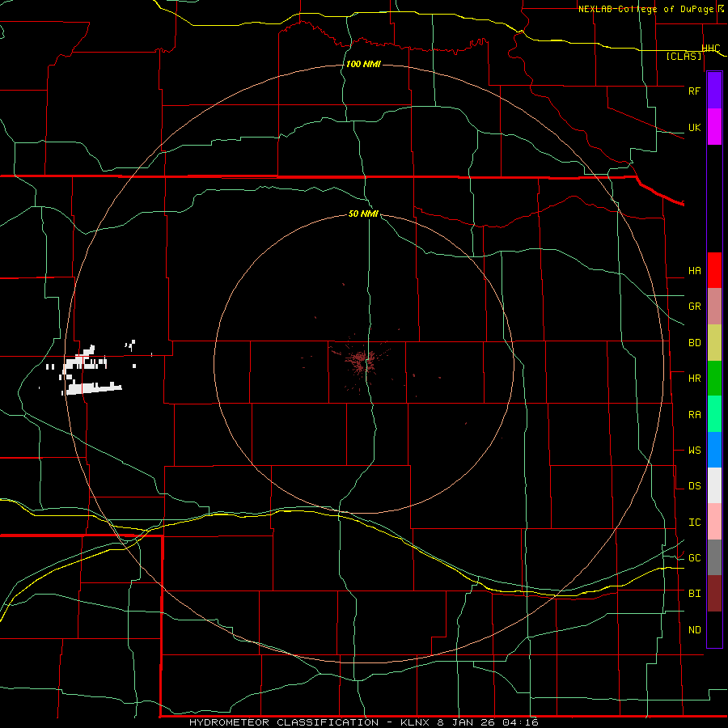Click the GC legend label text
This screenshot has width=728, height=728.
coord(694,558)
